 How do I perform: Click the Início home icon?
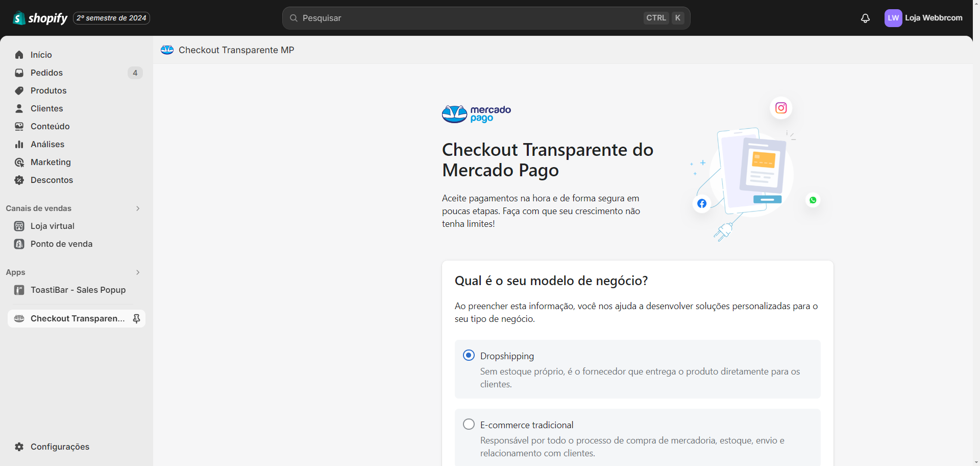point(19,55)
